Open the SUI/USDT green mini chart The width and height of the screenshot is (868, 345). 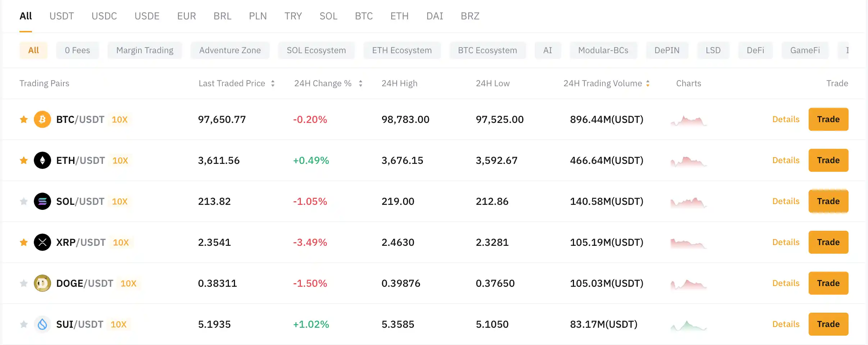point(689,326)
